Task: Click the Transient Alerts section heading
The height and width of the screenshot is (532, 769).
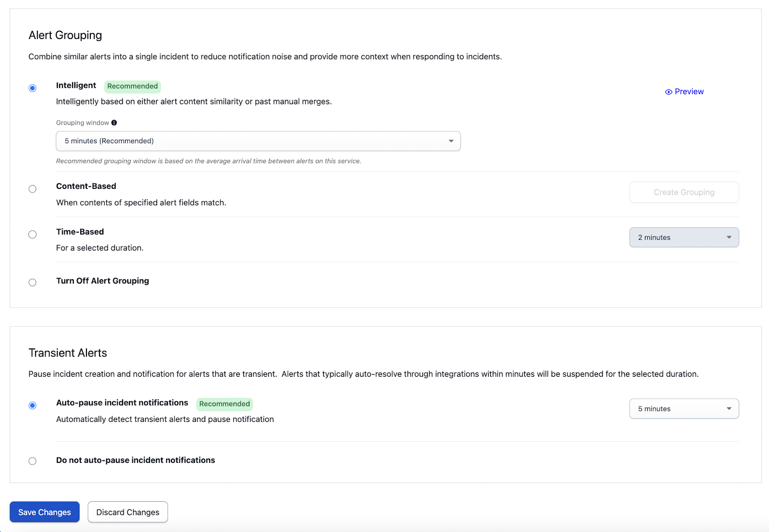Action: click(68, 353)
